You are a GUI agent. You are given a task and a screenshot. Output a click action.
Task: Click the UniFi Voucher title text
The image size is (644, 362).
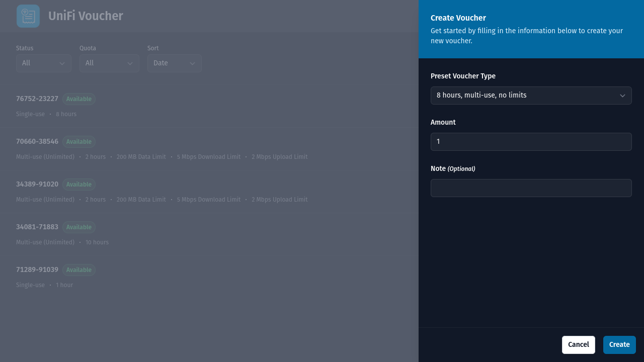click(x=86, y=16)
